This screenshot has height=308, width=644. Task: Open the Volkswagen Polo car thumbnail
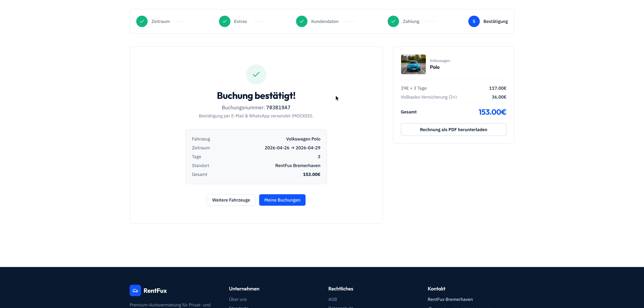coord(413,64)
